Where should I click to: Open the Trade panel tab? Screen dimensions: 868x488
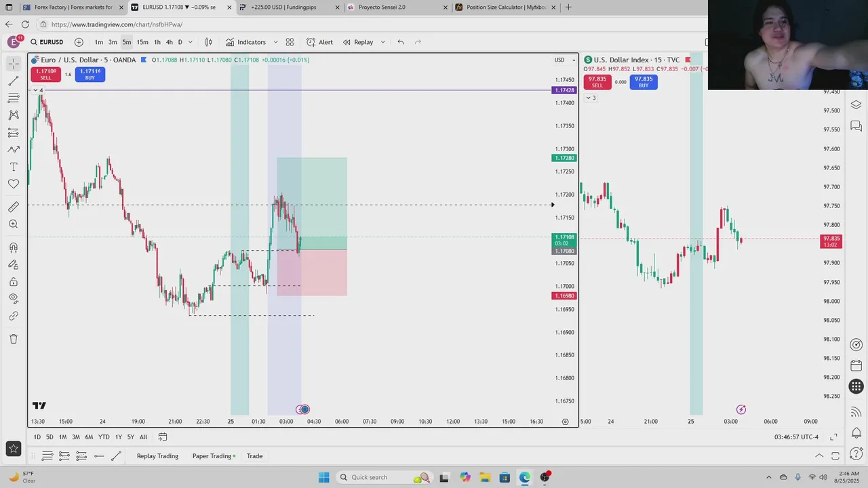[x=254, y=456]
